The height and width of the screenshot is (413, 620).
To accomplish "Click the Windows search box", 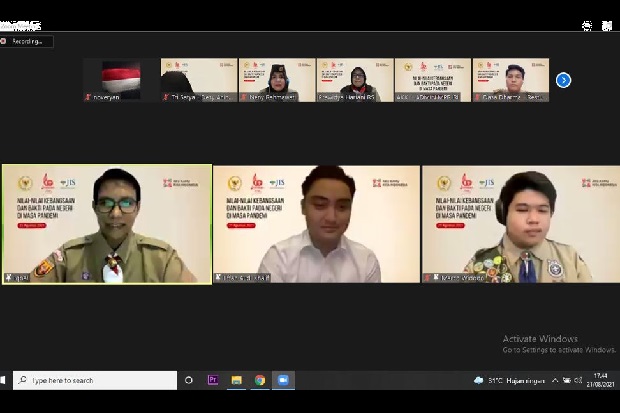I will (95, 380).
